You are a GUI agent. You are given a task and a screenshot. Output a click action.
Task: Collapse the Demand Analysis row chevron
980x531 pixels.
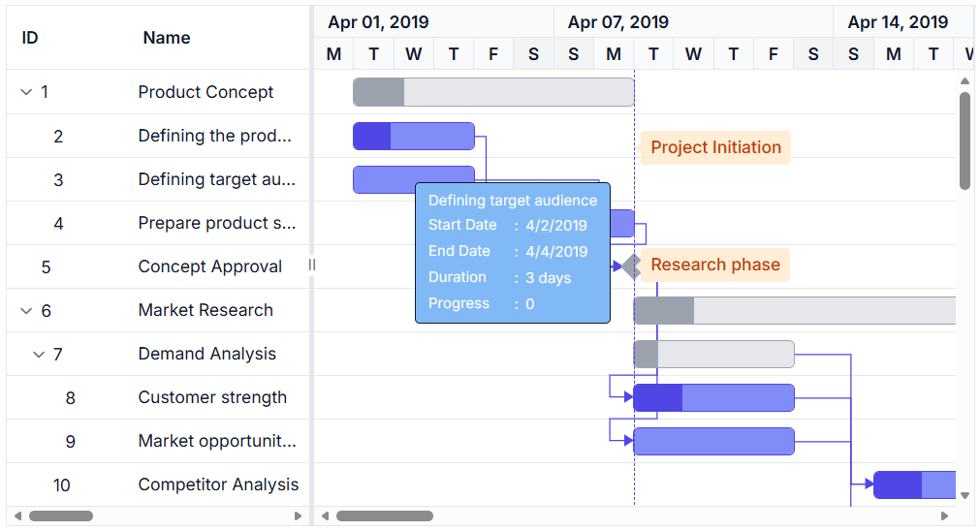pos(39,355)
